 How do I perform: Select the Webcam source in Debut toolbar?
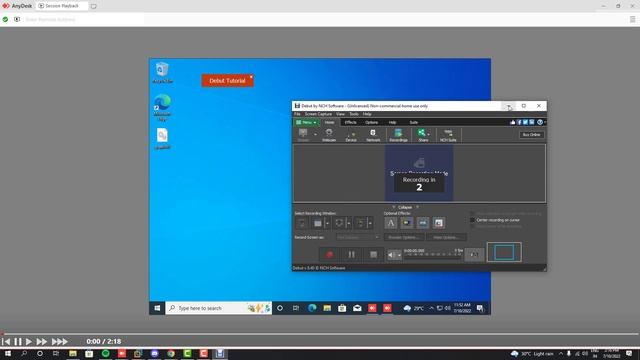329,135
